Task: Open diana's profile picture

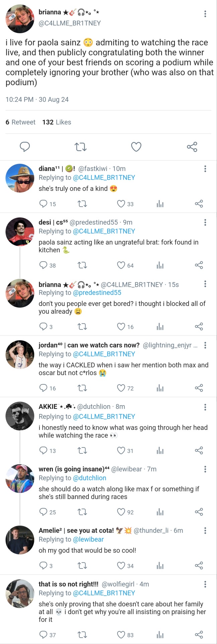Action: (20, 178)
